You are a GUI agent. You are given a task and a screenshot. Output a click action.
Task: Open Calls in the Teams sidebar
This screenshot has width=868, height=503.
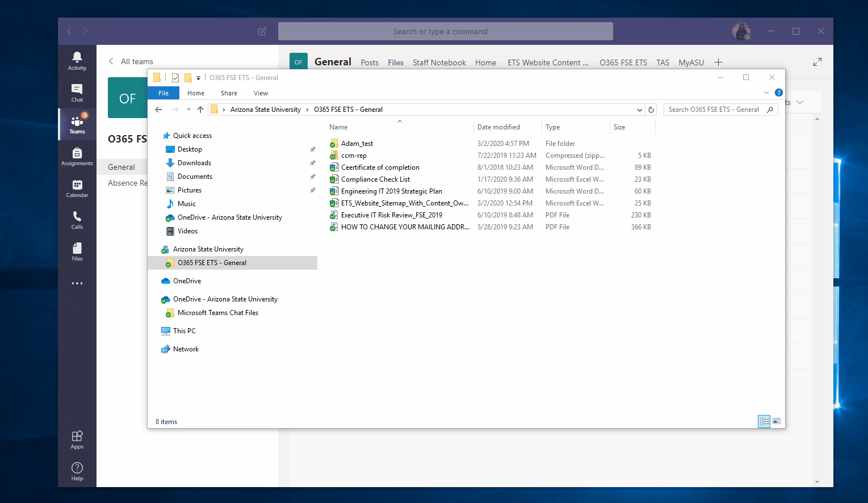[77, 220]
